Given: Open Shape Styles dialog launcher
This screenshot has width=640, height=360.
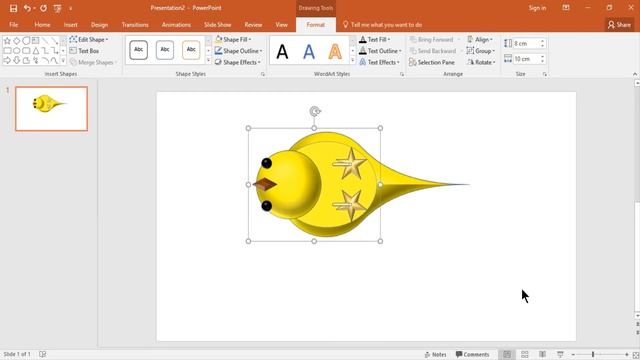Looking at the screenshot, I should [263, 74].
